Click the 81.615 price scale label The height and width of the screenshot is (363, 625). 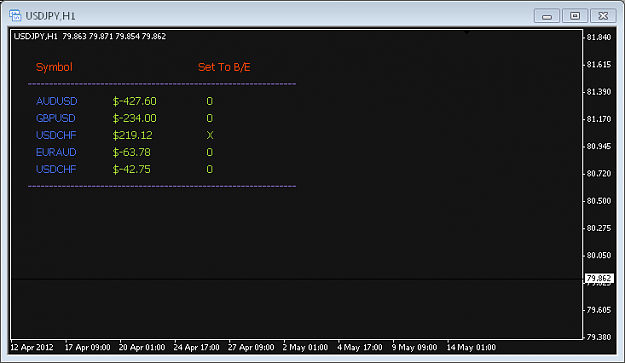point(599,65)
